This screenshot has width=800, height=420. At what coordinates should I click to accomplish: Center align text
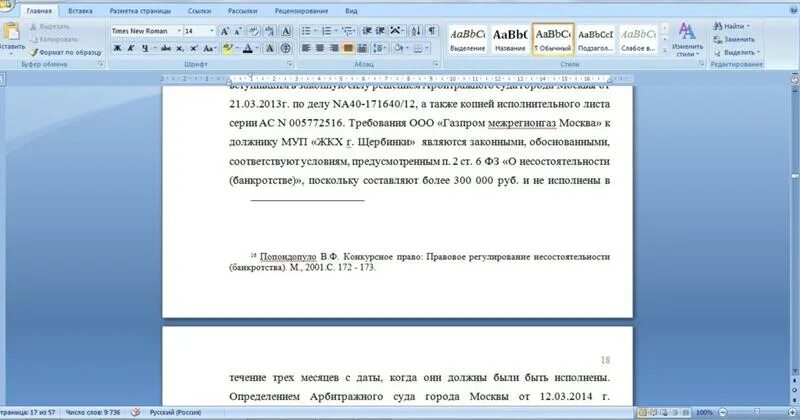pyautogui.click(x=320, y=48)
